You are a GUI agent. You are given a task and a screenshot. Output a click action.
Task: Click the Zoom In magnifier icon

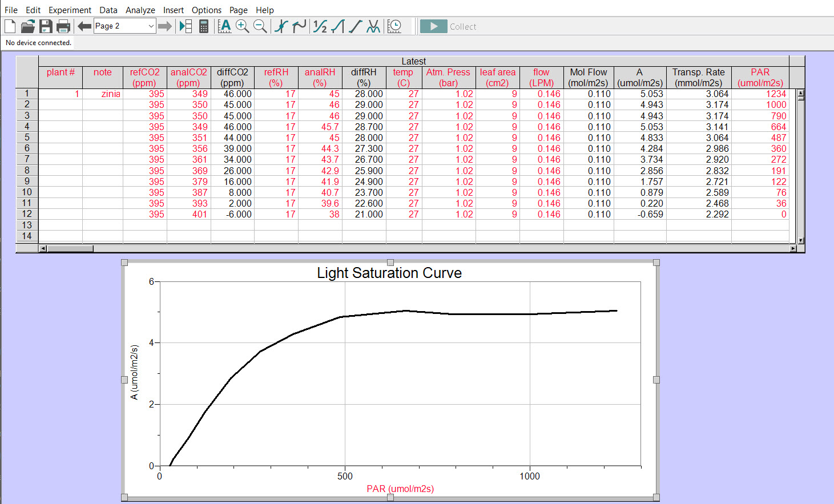tap(242, 26)
